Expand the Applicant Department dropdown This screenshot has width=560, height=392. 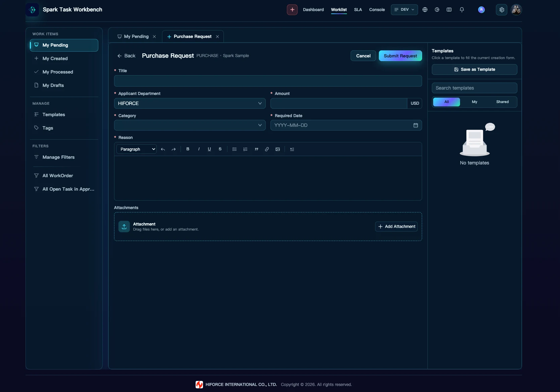coord(190,103)
